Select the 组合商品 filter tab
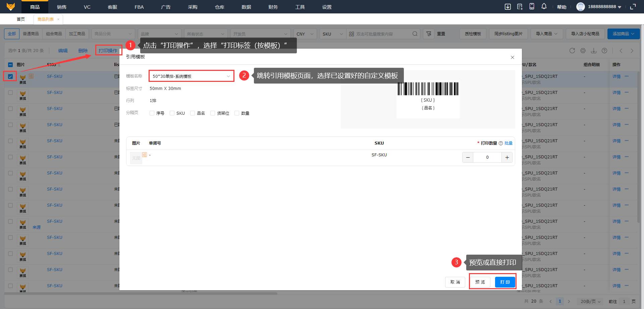 coord(54,34)
